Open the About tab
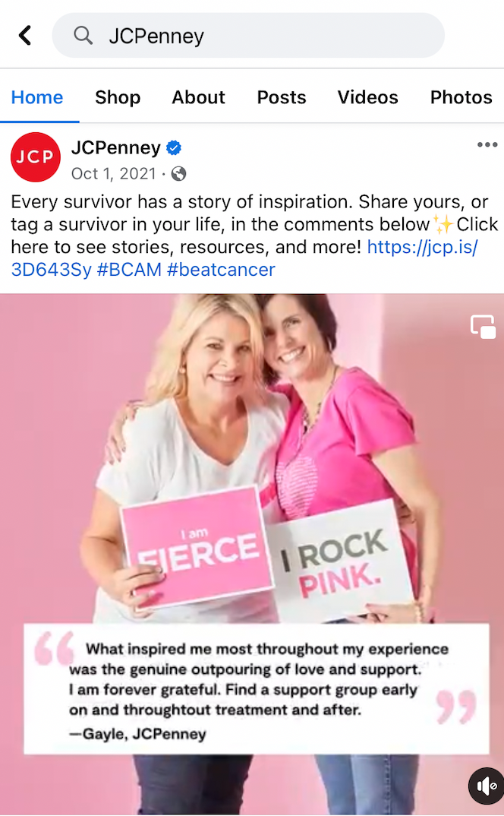504x816 pixels. [199, 97]
